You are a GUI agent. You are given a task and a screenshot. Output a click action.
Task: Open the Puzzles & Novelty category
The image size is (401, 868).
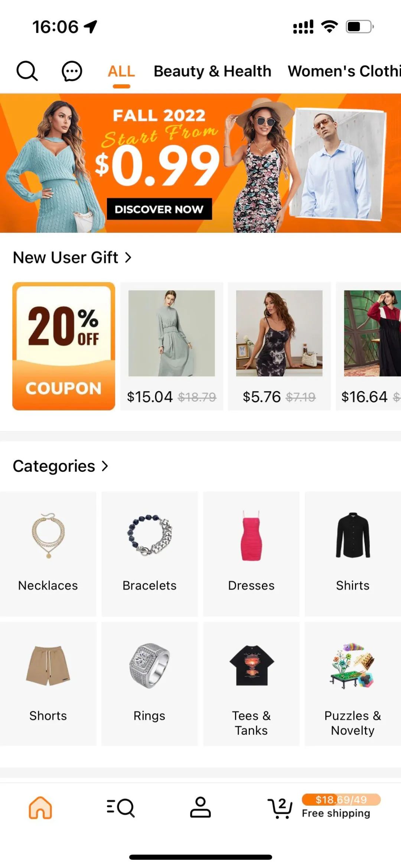353,683
